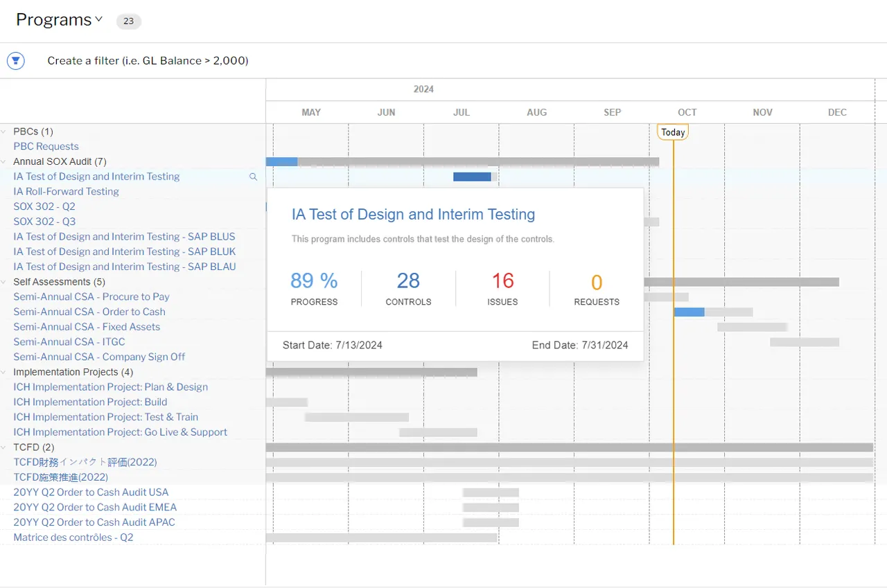Open ICH Implementation Project: Build
The image size is (887, 588).
point(90,402)
